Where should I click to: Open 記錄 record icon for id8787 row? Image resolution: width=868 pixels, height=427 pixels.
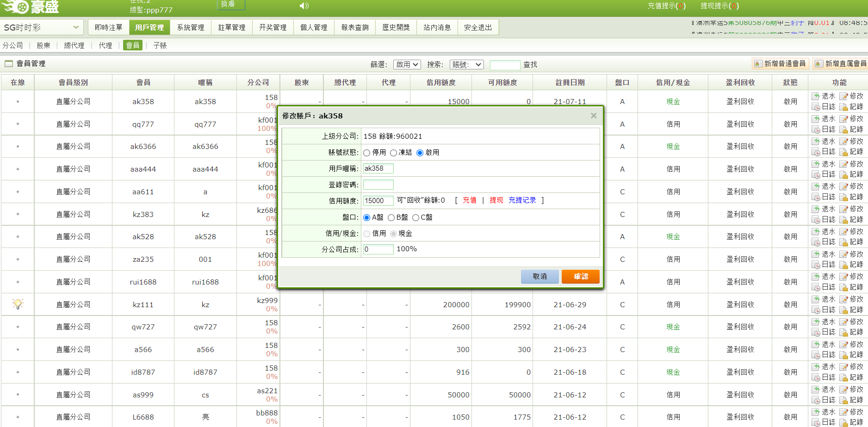coord(844,377)
